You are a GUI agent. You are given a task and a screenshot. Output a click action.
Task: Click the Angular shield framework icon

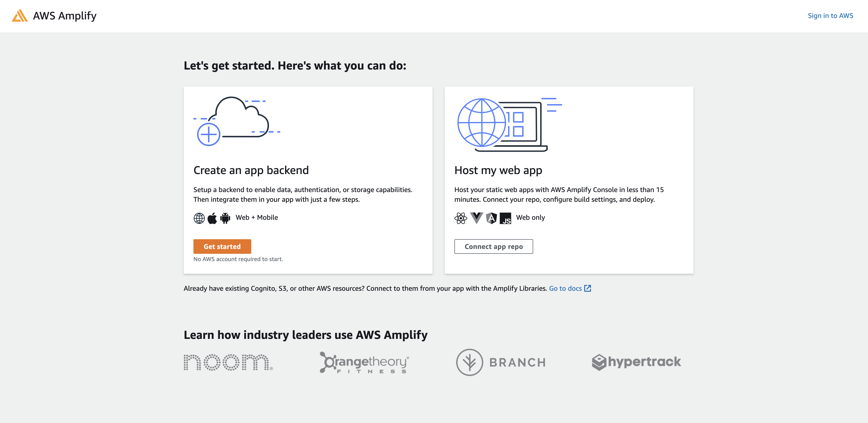click(492, 218)
